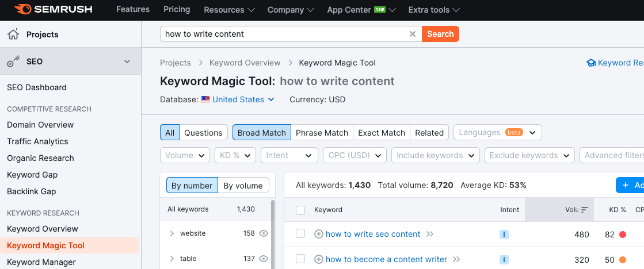The width and height of the screenshot is (644, 269).
Task: Click arrows icon after 'how to write seo content'
Action: click(x=429, y=234)
